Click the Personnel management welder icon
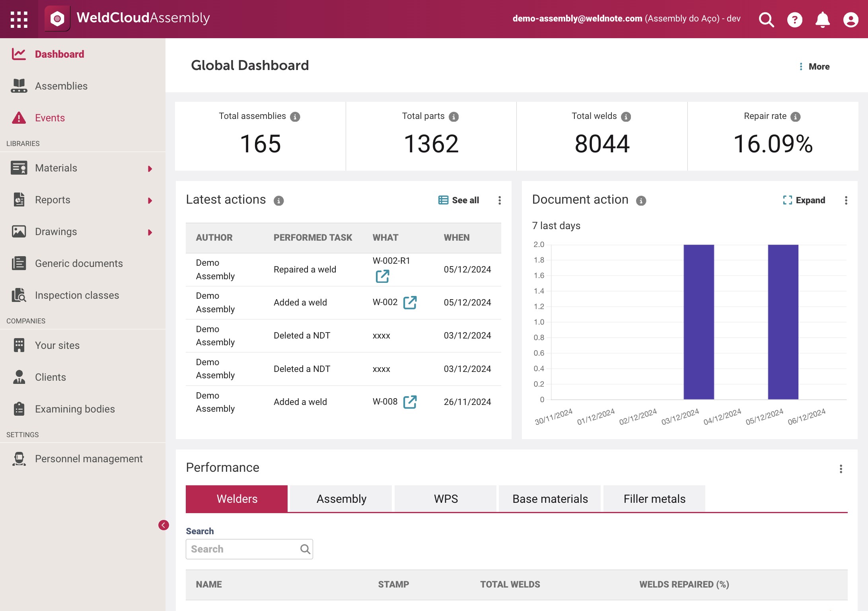 [19, 459]
